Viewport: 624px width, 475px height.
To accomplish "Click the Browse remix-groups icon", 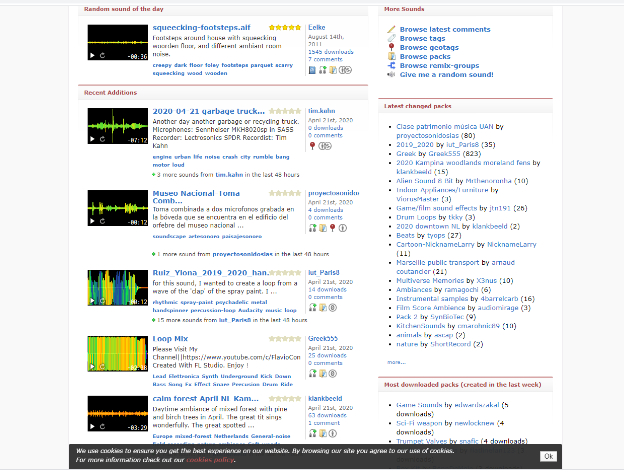I will (x=392, y=65).
